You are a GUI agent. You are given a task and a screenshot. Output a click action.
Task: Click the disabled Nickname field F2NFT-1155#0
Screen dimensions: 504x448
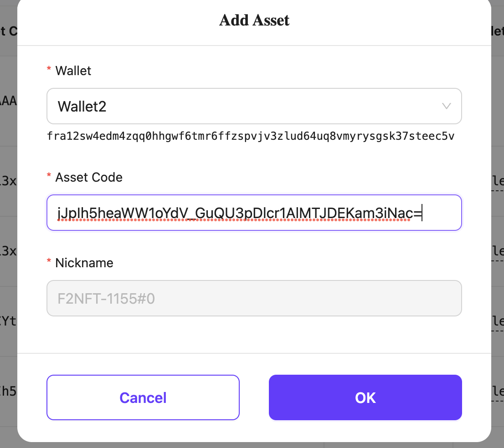click(x=254, y=298)
